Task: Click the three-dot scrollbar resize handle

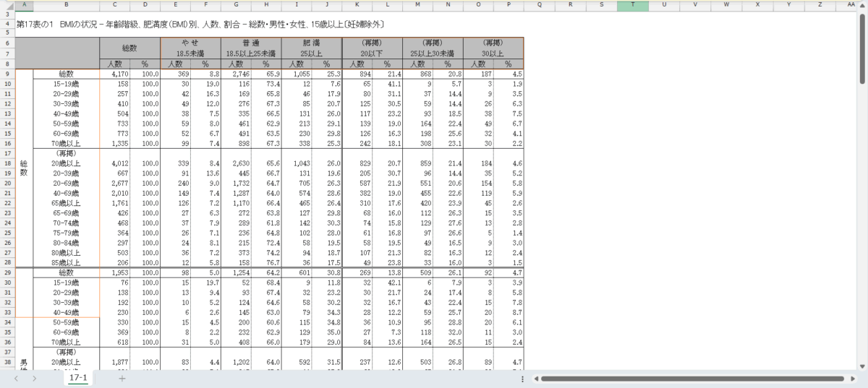Action: [522, 379]
